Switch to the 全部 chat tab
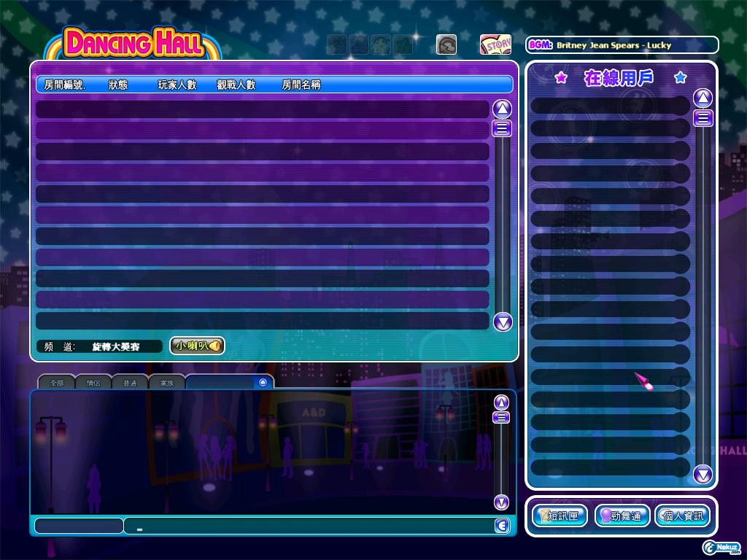The width and height of the screenshot is (747, 560). pyautogui.click(x=57, y=382)
